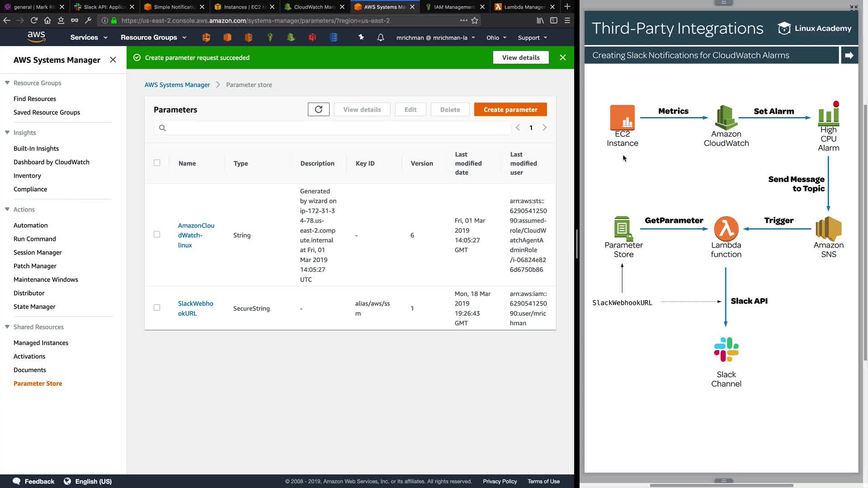868x488 pixels.
Task: Expand the Ohio region selector
Action: [496, 38]
